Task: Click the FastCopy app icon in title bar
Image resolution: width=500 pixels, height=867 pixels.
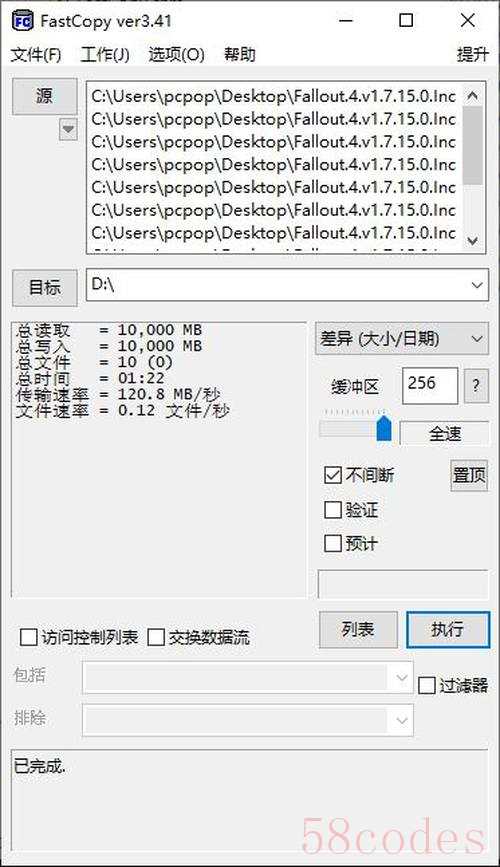Action: [22, 22]
